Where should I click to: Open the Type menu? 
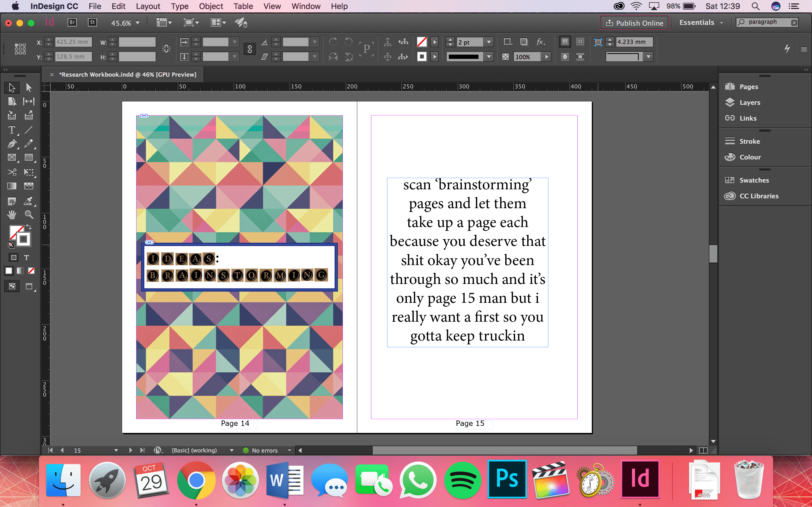click(x=180, y=6)
